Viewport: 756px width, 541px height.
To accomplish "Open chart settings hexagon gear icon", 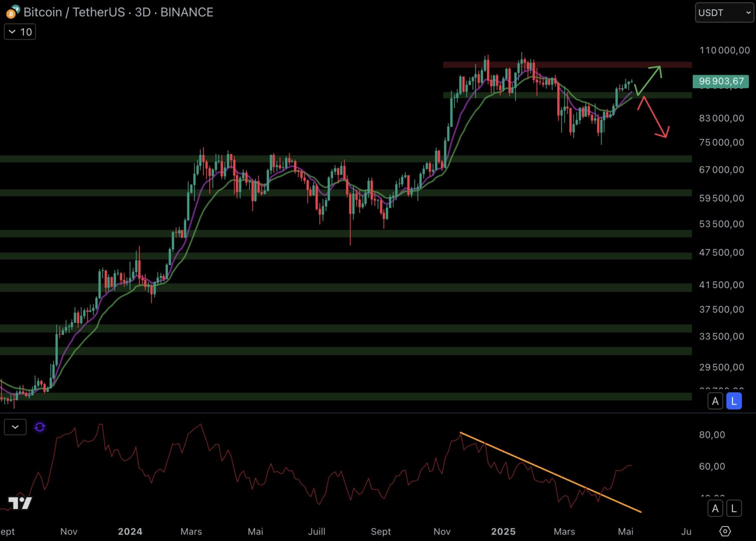I will tap(725, 531).
